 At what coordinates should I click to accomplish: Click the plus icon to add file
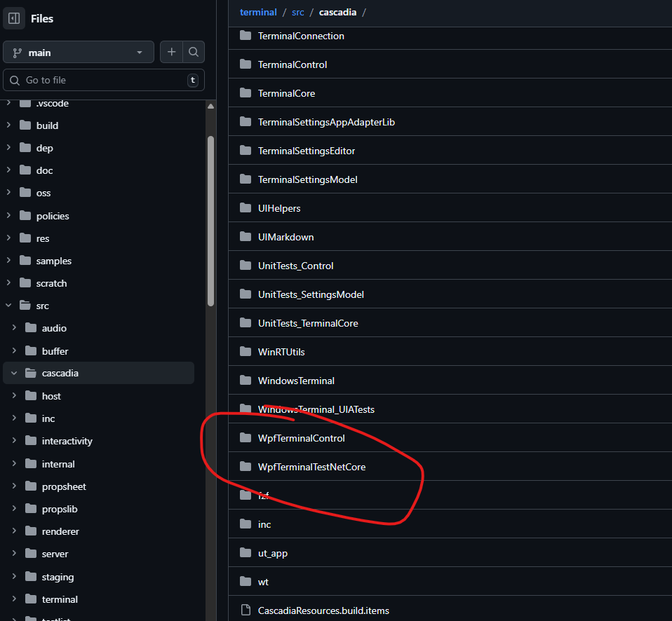[x=171, y=53]
